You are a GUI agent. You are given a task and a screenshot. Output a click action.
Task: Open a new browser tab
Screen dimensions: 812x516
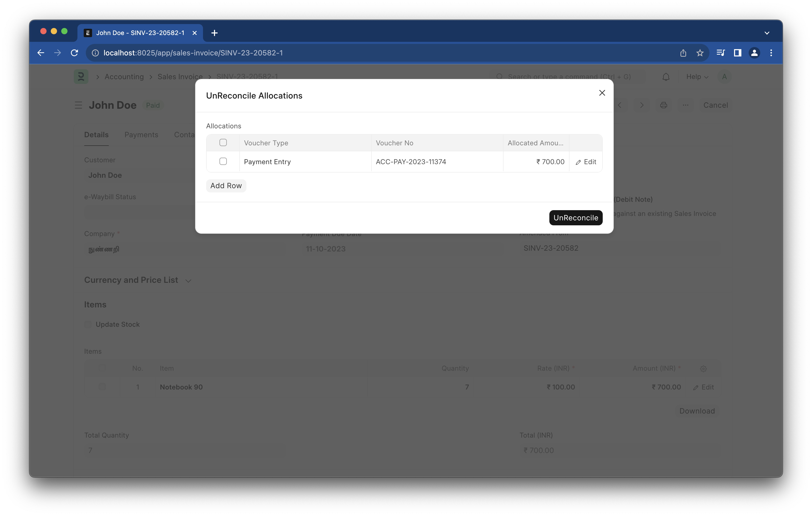[214, 33]
